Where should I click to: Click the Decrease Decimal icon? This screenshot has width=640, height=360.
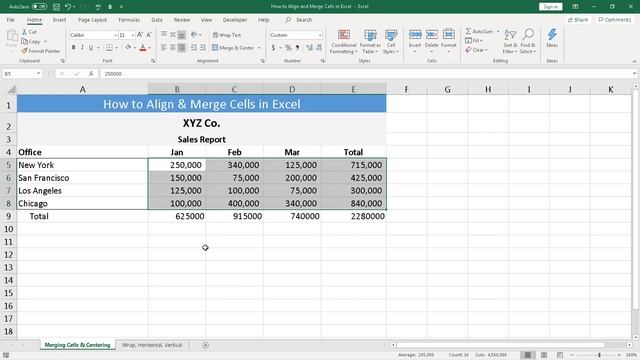tap(319, 48)
